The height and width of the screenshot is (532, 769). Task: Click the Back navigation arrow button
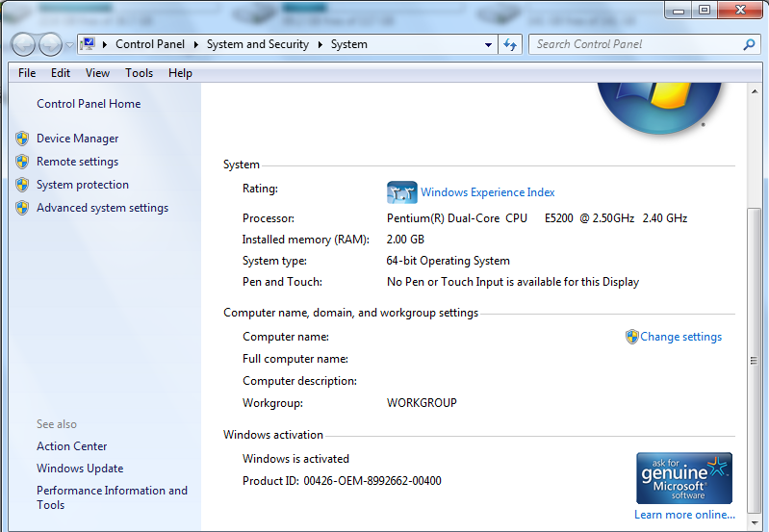[23, 45]
